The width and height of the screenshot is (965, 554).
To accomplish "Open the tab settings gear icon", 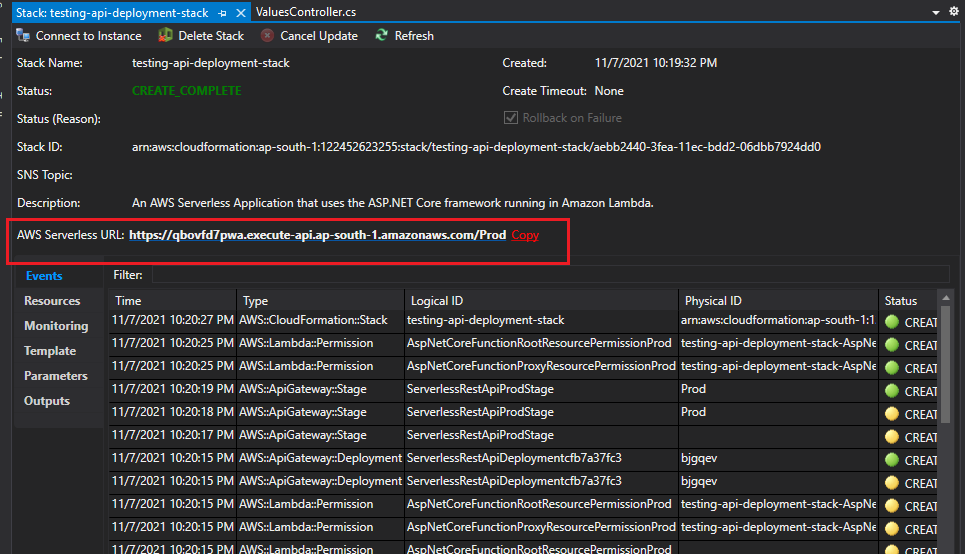I will tap(953, 11).
